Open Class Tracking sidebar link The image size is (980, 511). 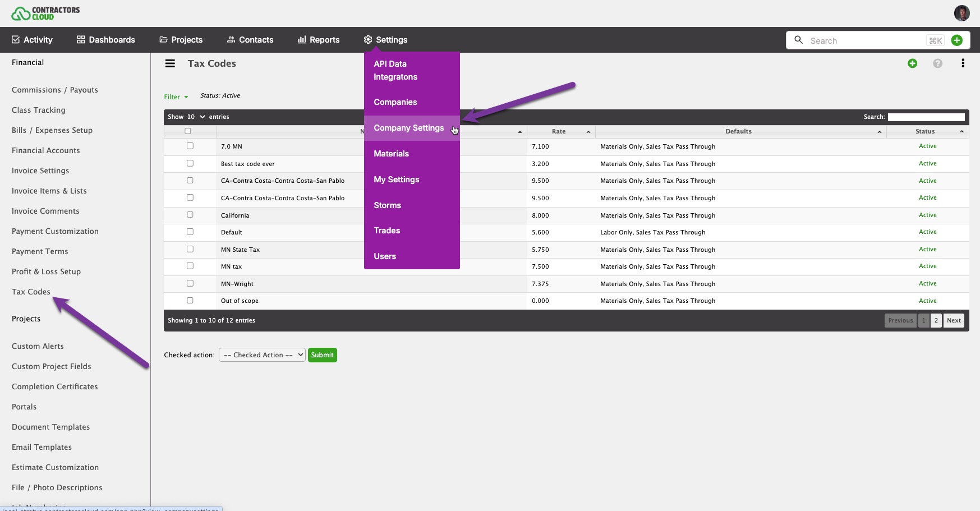point(39,110)
